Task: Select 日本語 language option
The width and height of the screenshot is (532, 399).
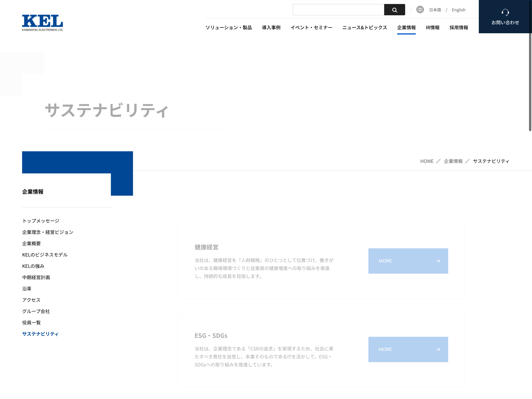Action: pyautogui.click(x=435, y=10)
